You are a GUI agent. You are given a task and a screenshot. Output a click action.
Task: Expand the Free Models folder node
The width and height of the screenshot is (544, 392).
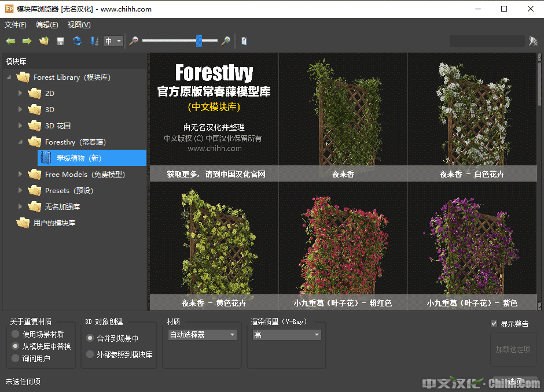coord(21,174)
